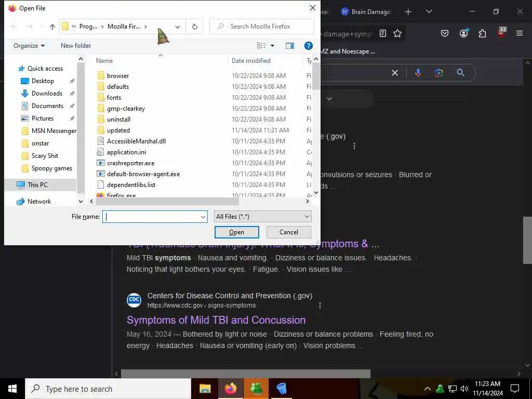Image resolution: width=532 pixels, height=399 pixels.
Task: Click the Open button
Action: 236,232
